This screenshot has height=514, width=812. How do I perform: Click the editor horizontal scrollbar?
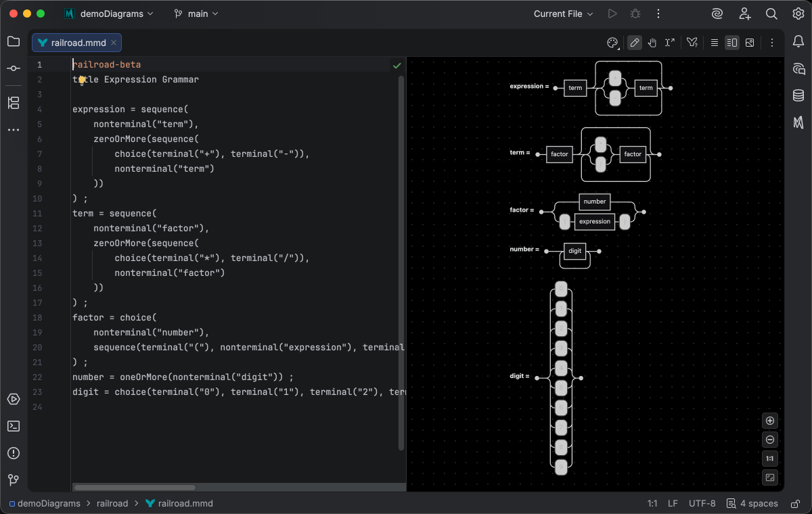135,487
